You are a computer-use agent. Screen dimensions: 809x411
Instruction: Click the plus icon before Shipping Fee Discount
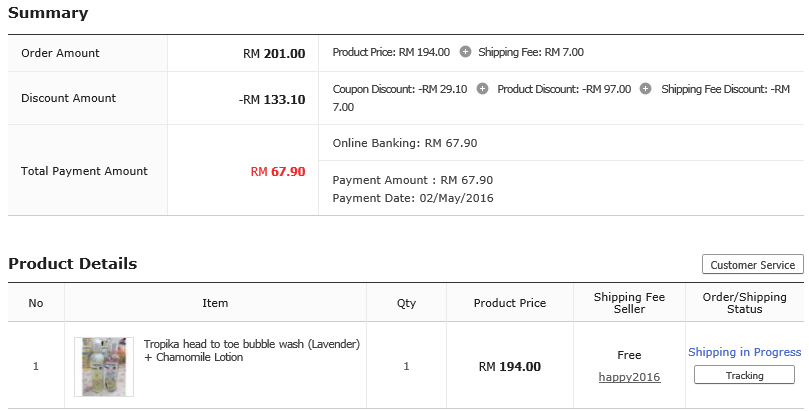click(x=645, y=89)
